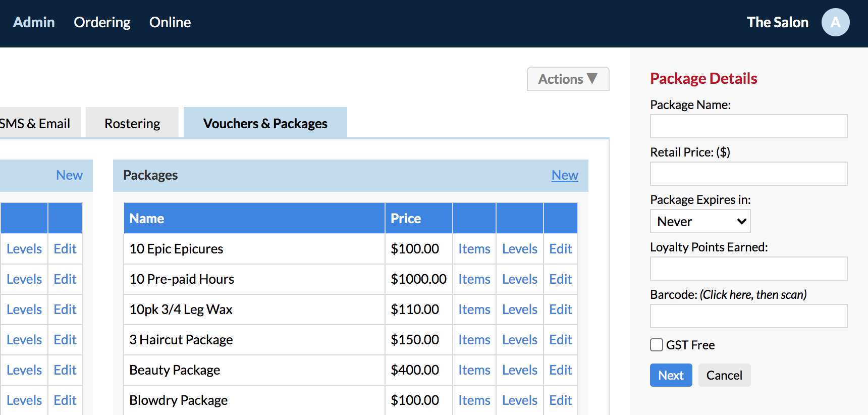Edit the Beauty Package

(x=561, y=370)
